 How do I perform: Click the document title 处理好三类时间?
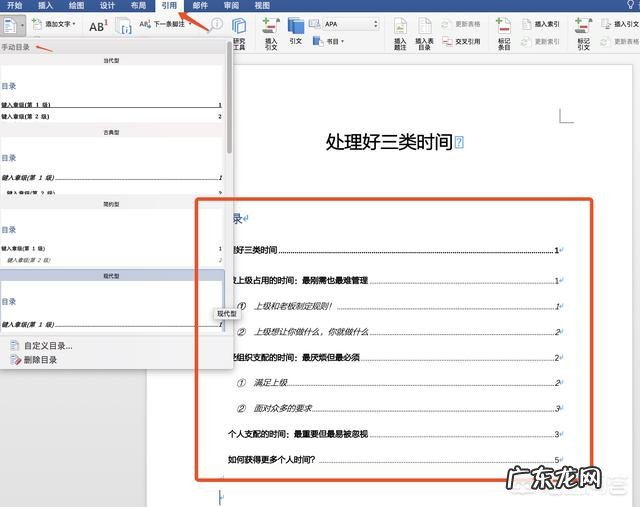tap(389, 142)
